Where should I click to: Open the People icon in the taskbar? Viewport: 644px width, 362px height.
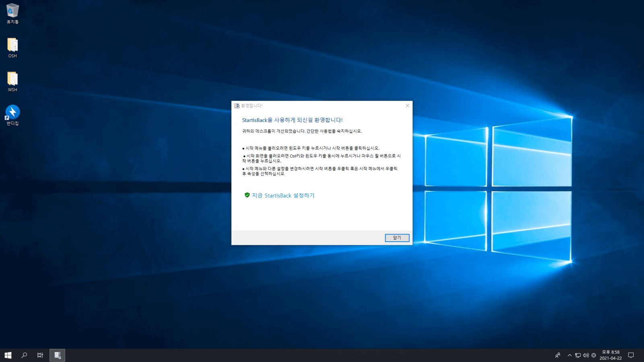point(558,355)
